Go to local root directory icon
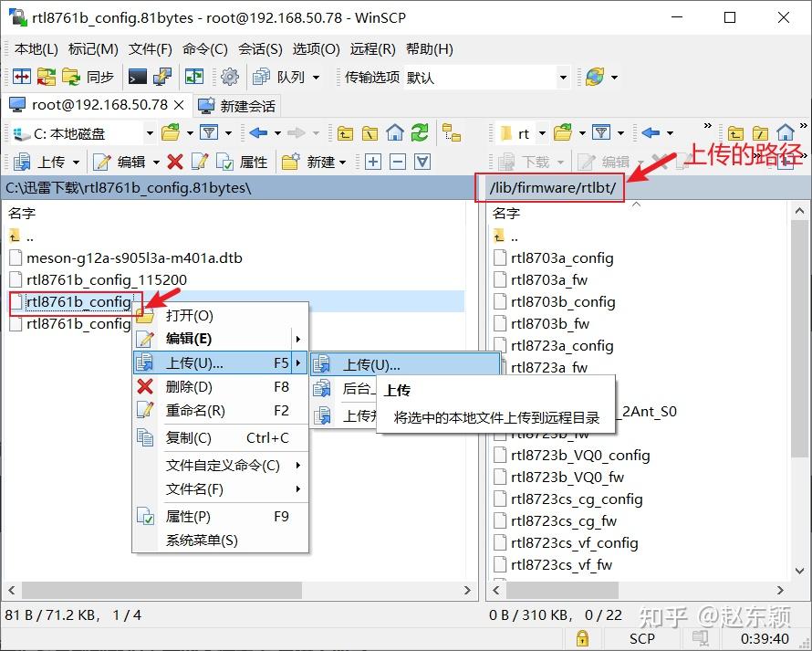Screen dimensions: 812x651 tap(370, 133)
